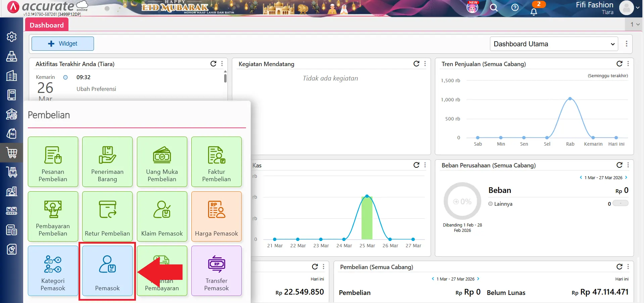
Task: Open Faktur Pembelian tile
Action: (216, 162)
